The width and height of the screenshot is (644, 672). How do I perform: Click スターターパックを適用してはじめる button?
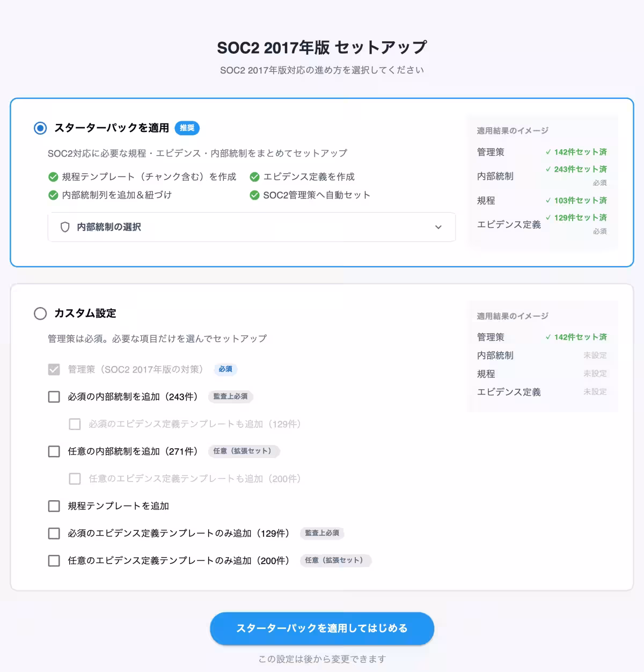pyautogui.click(x=323, y=628)
